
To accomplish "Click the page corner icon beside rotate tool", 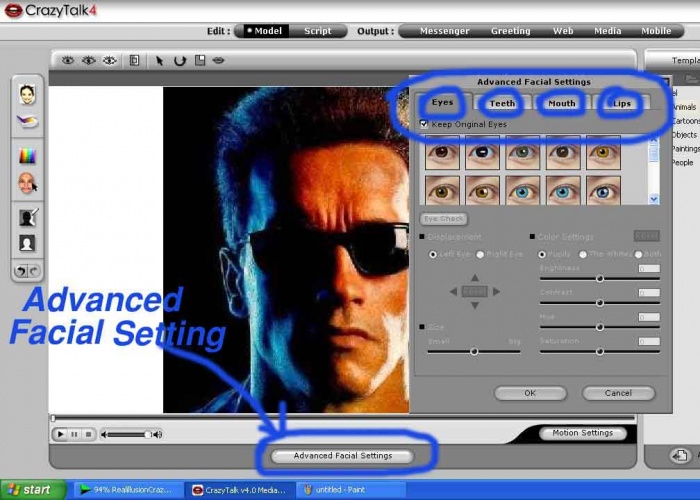I will [200, 60].
